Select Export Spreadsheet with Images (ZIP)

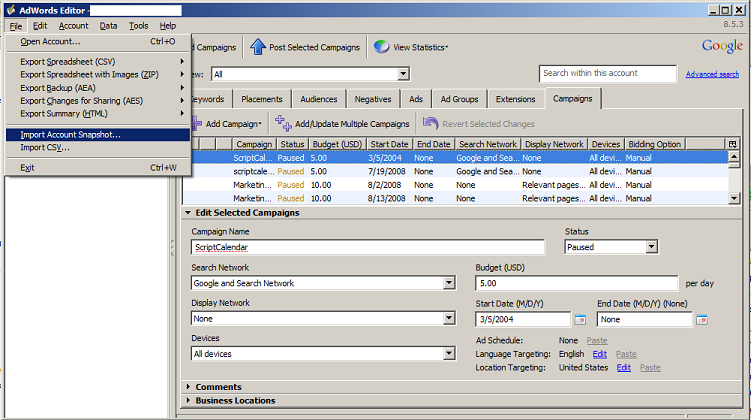click(98, 75)
